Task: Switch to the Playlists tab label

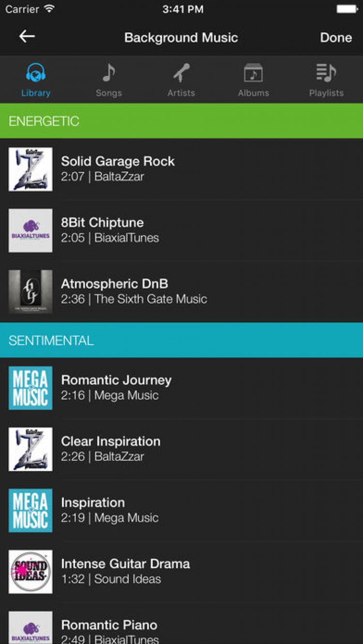Action: (x=326, y=93)
